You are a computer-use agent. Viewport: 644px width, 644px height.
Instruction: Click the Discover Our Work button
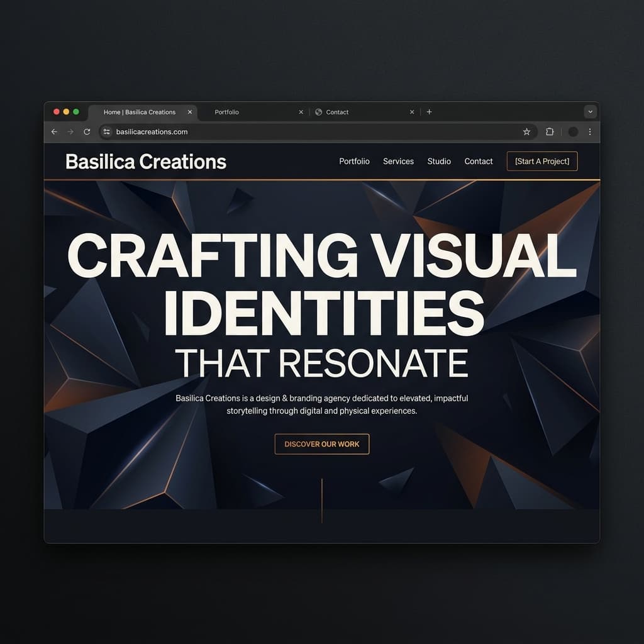(x=321, y=444)
